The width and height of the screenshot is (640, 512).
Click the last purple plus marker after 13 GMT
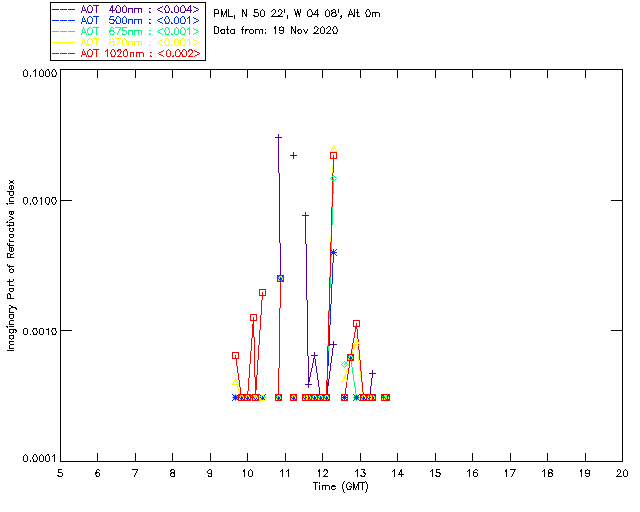372,373
